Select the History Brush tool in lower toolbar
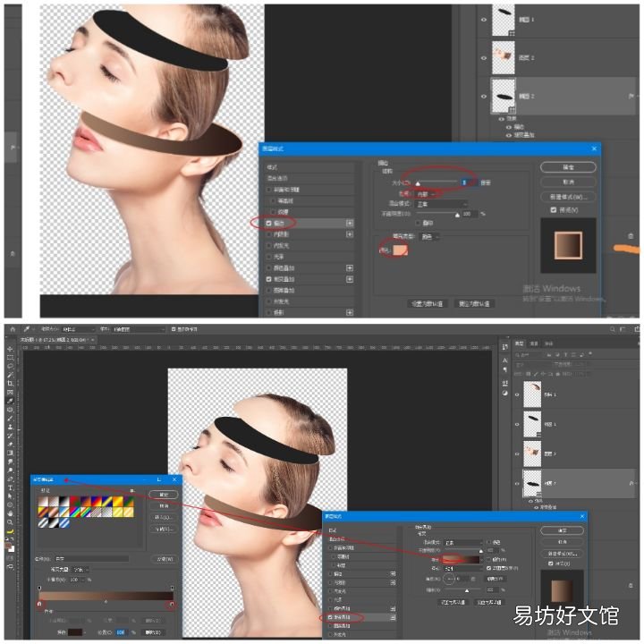The image size is (644, 644). pos(10,436)
